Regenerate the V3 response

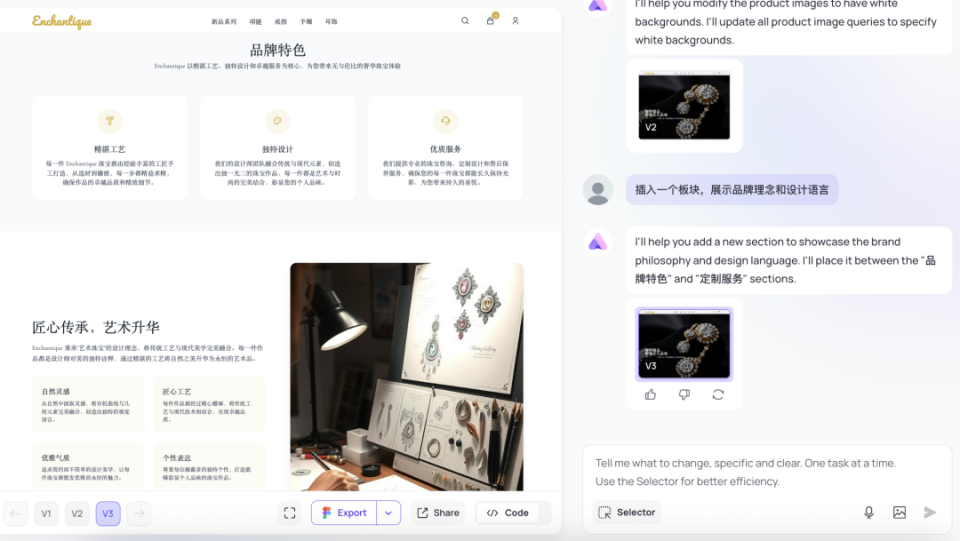tap(718, 395)
